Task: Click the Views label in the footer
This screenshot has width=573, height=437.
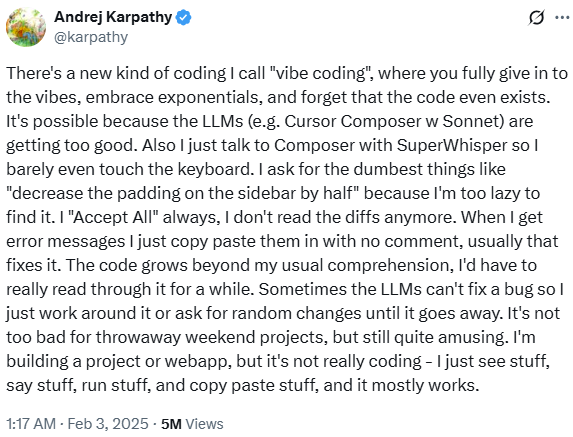Action: 204,424
